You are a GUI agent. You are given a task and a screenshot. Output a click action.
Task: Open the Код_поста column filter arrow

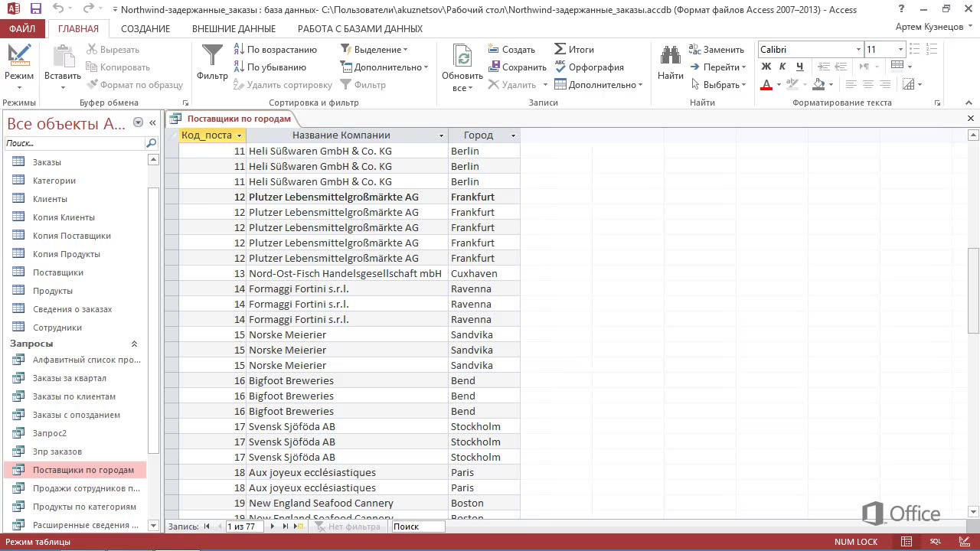[x=240, y=135]
